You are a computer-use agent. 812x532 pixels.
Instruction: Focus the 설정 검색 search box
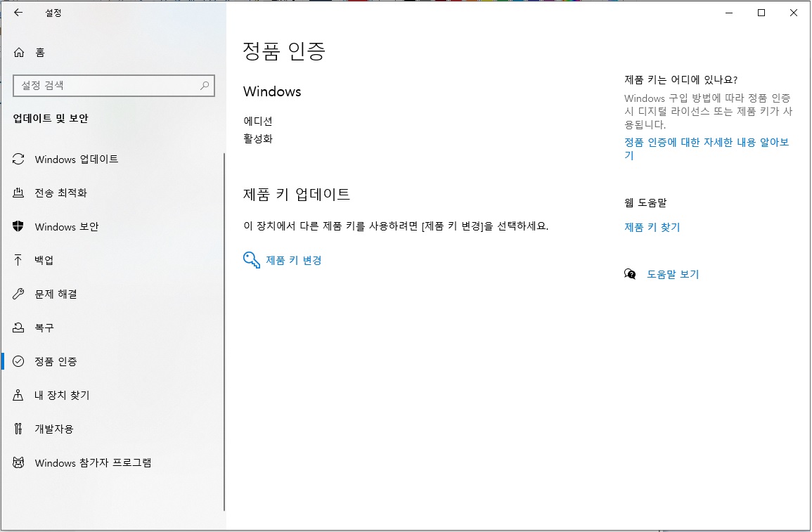coord(113,86)
